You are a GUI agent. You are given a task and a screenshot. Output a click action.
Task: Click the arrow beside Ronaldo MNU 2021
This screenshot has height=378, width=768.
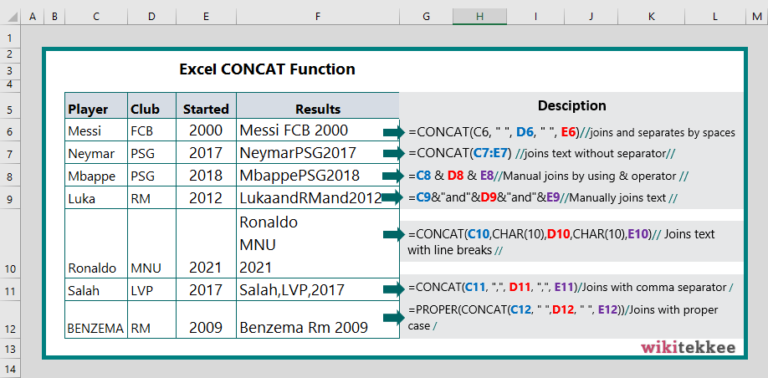coord(394,235)
